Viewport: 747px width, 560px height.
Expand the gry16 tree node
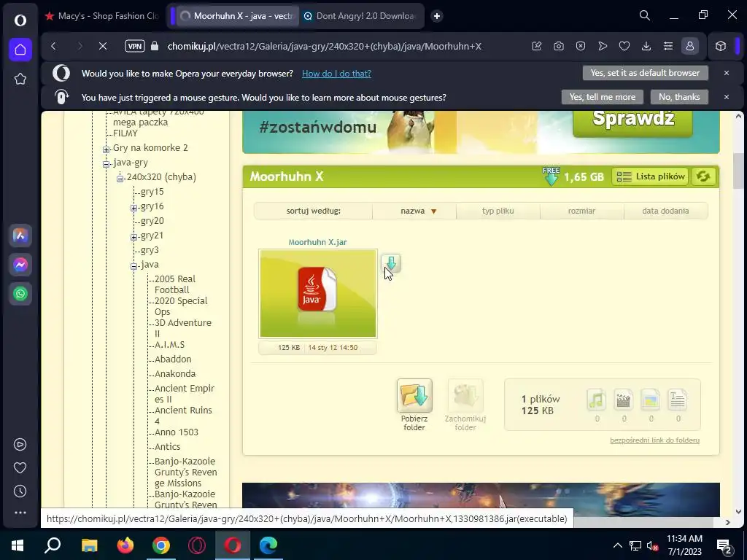click(x=134, y=208)
